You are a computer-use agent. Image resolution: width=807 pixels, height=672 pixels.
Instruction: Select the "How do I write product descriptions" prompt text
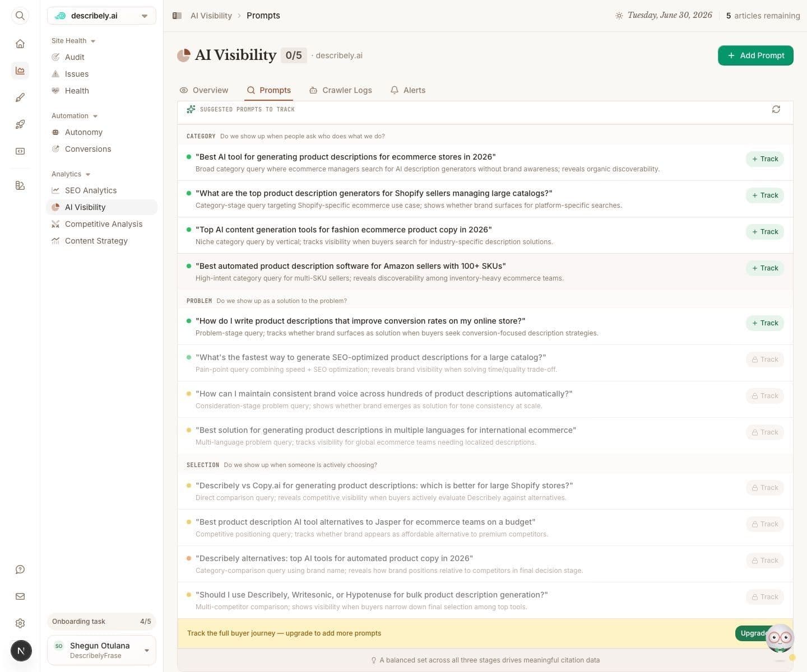tap(360, 321)
